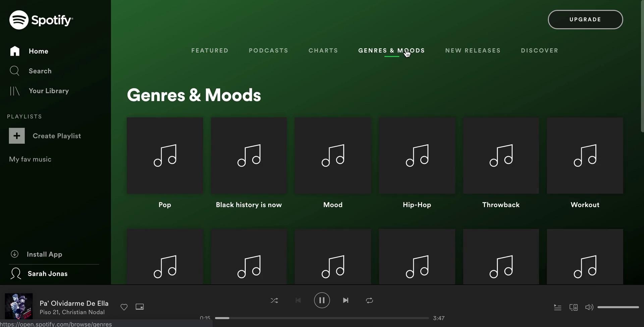This screenshot has width=644, height=327.
Task: Open the Pop genre tile
Action: (x=165, y=155)
